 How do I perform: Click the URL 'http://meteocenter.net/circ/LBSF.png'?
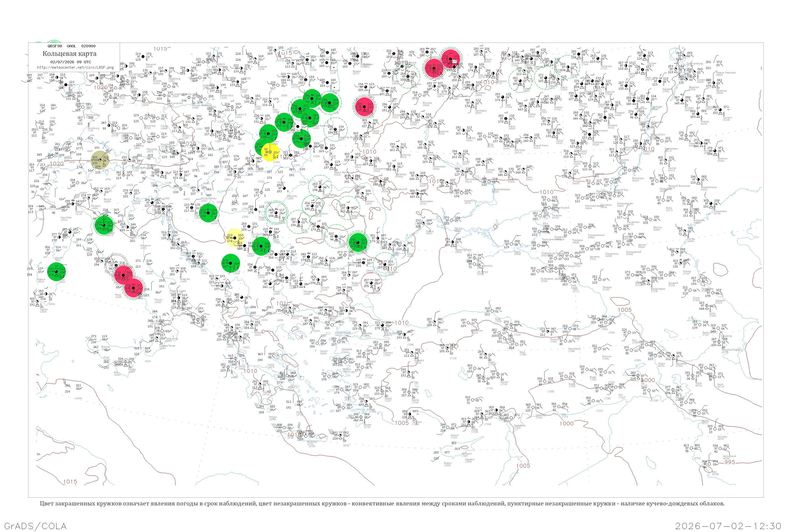tap(75, 68)
